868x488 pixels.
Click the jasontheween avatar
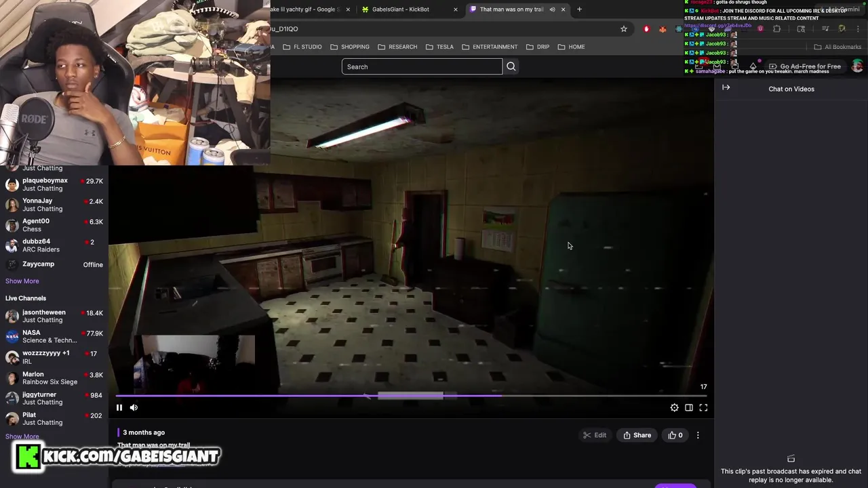tap(12, 317)
